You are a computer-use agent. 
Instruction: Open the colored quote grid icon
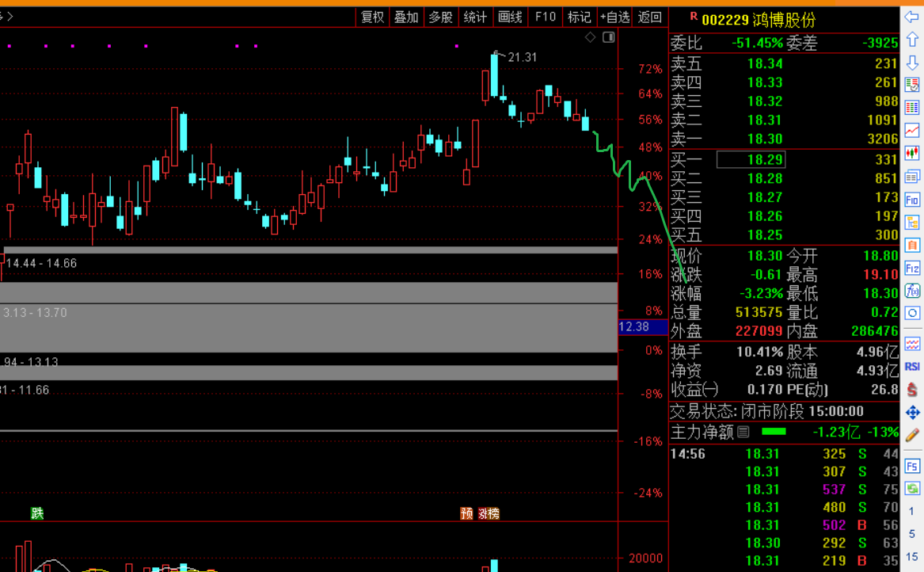(x=911, y=107)
